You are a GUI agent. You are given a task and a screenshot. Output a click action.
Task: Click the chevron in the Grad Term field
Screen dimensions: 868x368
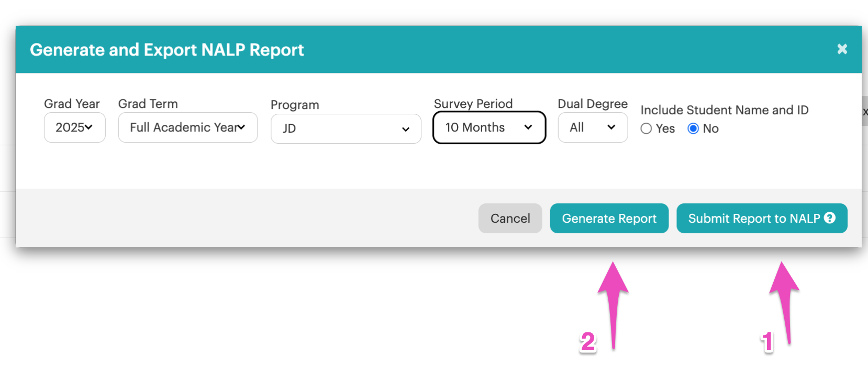241,127
